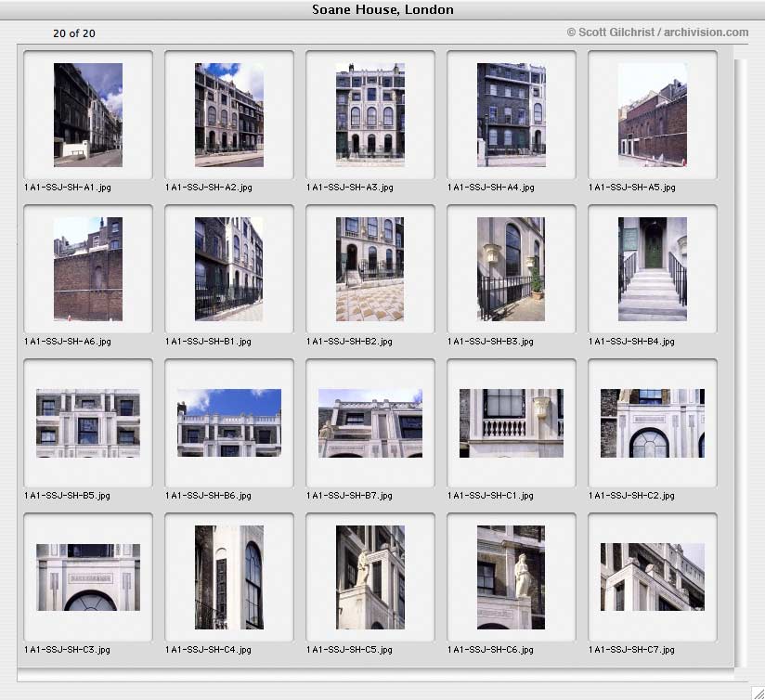Viewport: 765px width, 700px height.
Task: Open the 1A1-SSJ-SH-C7 cornice thumbnail
Action: [653, 577]
